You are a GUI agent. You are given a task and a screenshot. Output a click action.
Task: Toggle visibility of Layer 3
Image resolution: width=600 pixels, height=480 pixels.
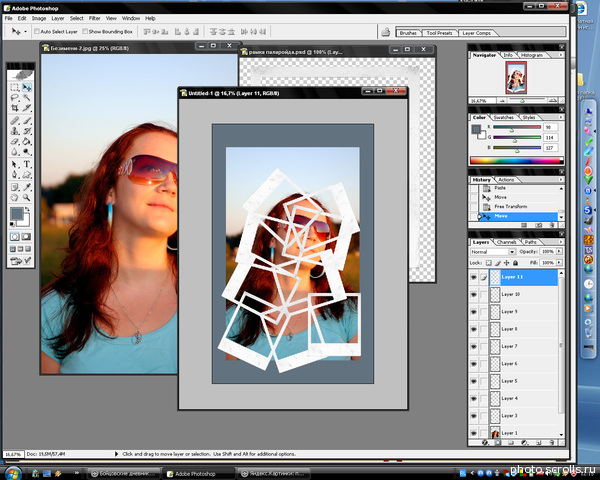(x=474, y=416)
